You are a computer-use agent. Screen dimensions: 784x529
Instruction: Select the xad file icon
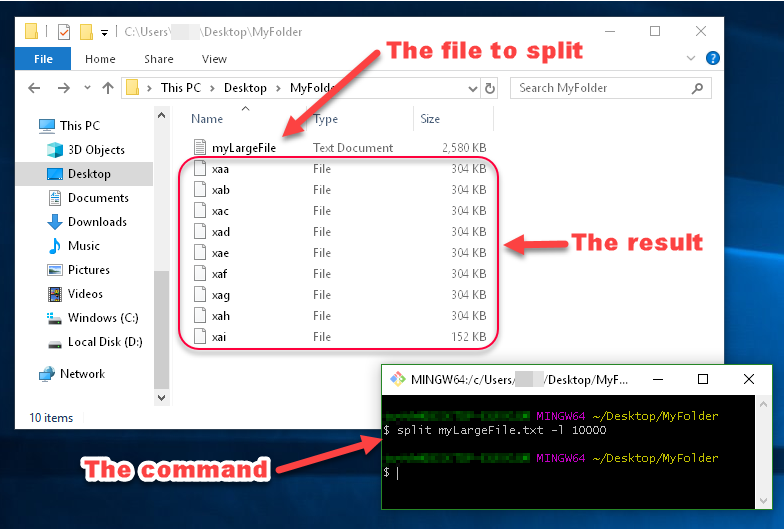tap(200, 232)
